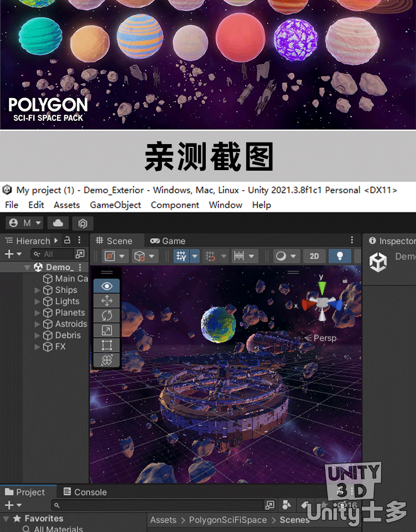416x532 pixels.
Task: Expand the Debris object
Action: tap(37, 336)
